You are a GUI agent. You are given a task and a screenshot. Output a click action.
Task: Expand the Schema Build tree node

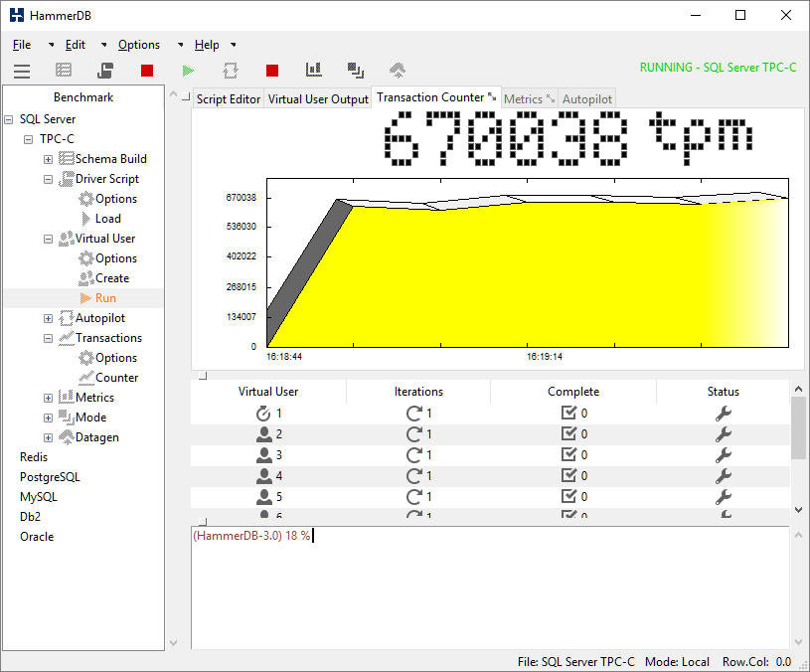tap(49, 159)
